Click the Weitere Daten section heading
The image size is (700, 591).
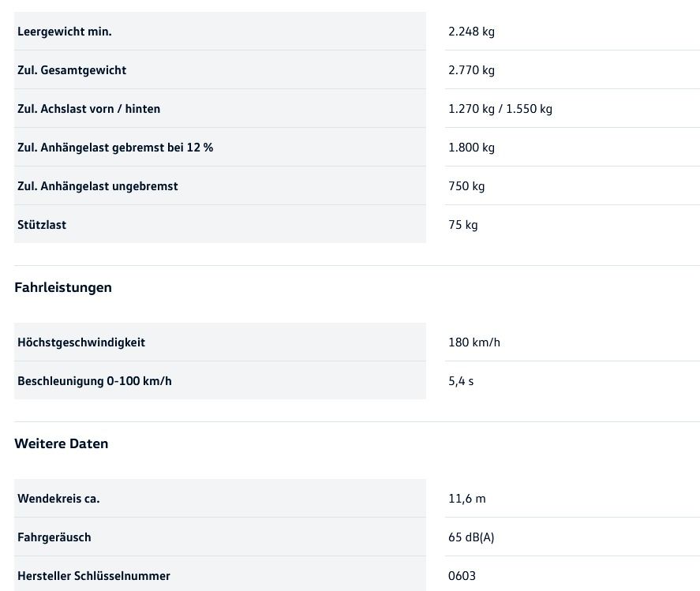coord(62,443)
